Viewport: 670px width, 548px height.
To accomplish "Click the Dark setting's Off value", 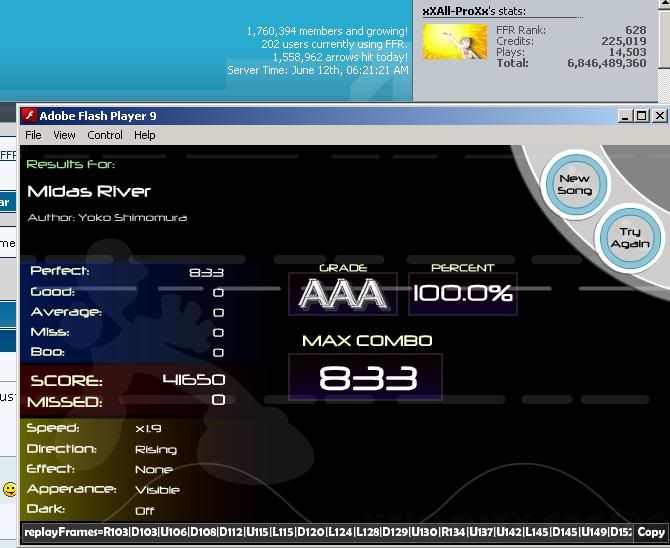I will (145, 511).
